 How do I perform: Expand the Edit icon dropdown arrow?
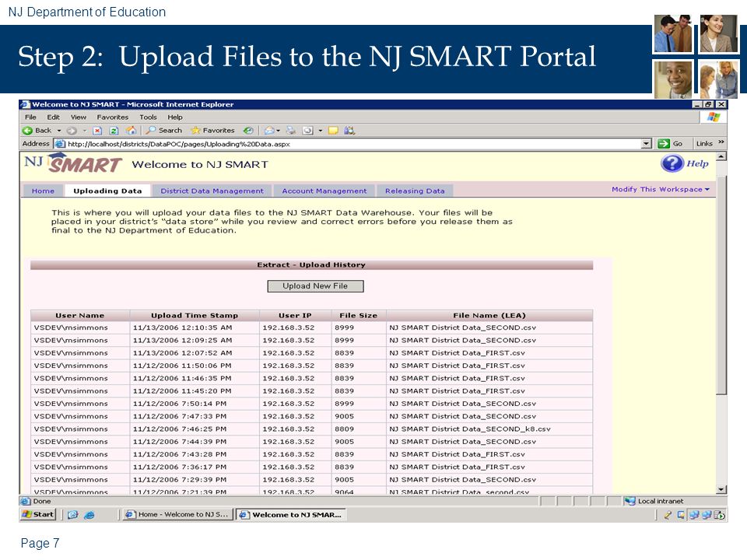[320, 131]
